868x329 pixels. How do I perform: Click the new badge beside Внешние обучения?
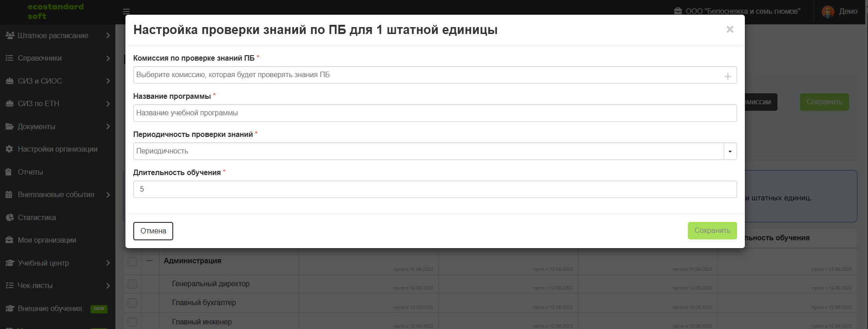pos(99,309)
